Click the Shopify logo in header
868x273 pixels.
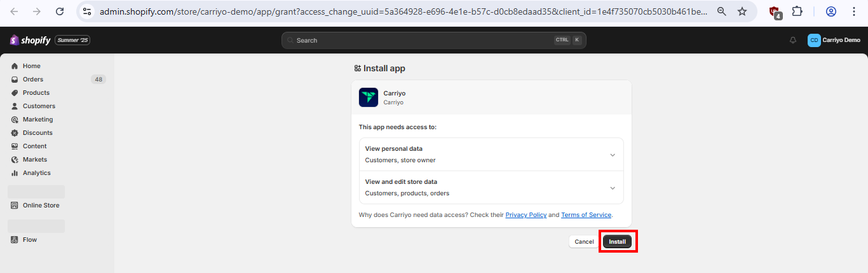pyautogui.click(x=30, y=40)
